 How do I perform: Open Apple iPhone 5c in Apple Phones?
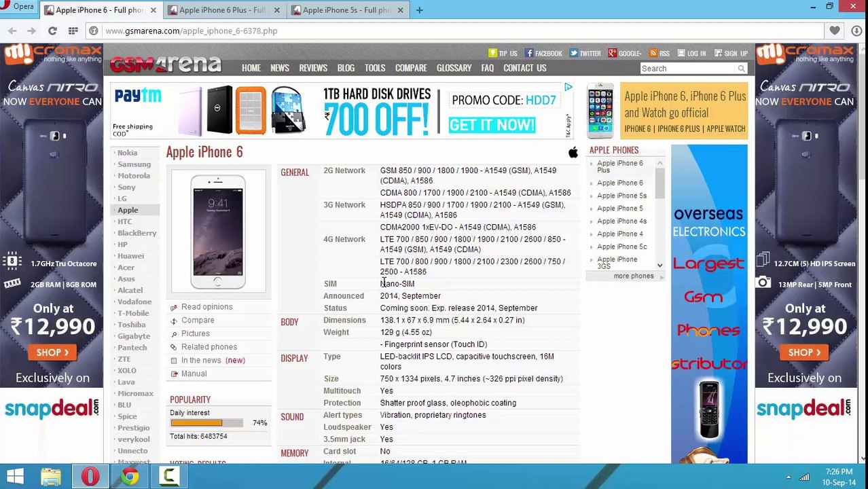coord(621,247)
